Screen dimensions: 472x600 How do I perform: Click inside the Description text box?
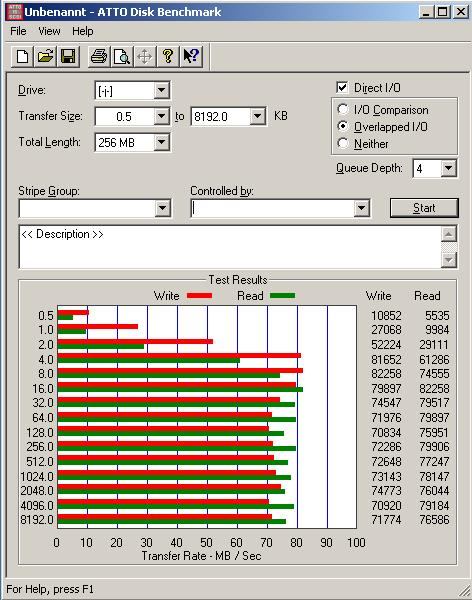point(230,247)
